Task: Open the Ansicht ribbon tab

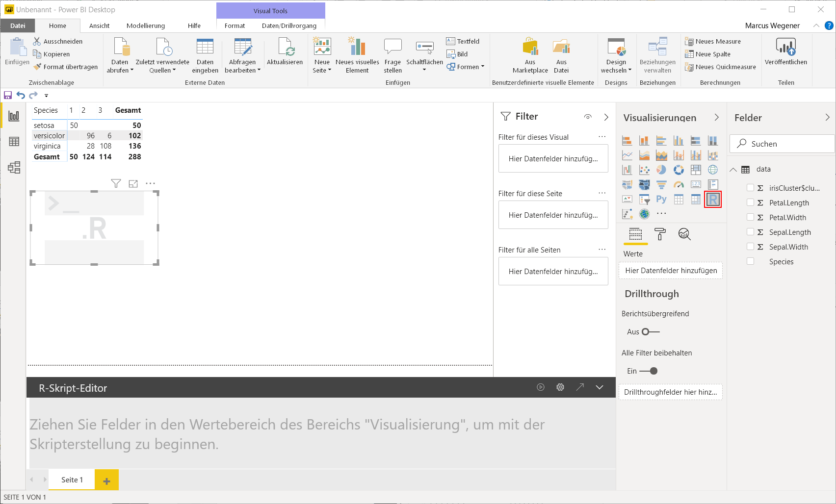Action: [x=100, y=25]
